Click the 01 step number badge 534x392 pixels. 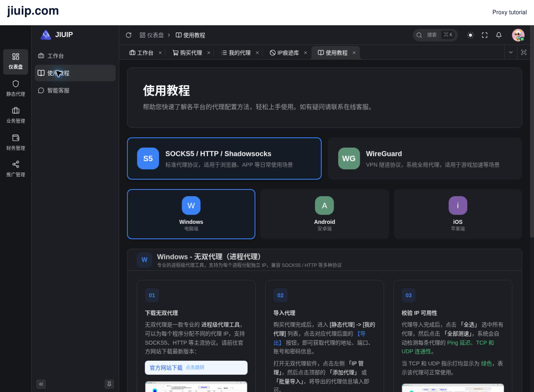click(152, 295)
